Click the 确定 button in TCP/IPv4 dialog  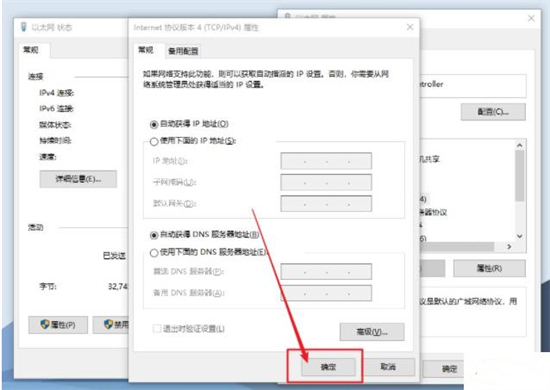coord(328,367)
